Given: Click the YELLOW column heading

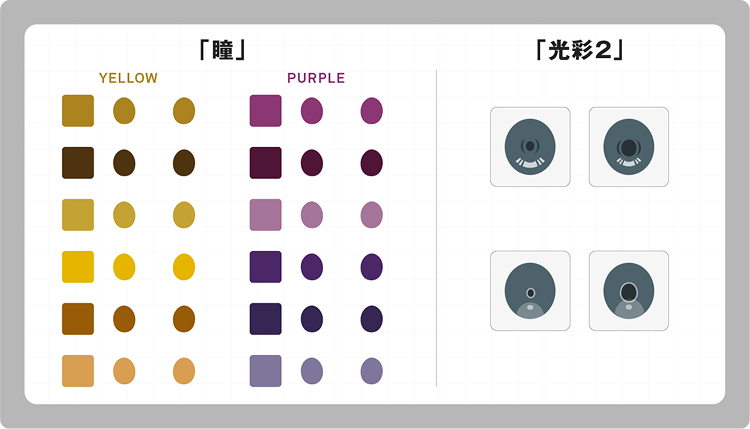Looking at the screenshot, I should click(x=128, y=78).
